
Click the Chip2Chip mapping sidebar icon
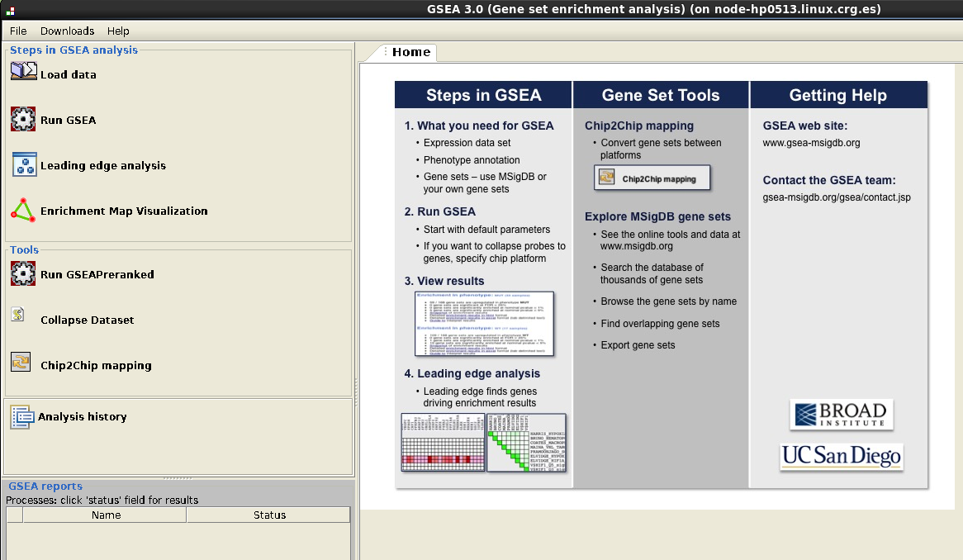pos(21,363)
